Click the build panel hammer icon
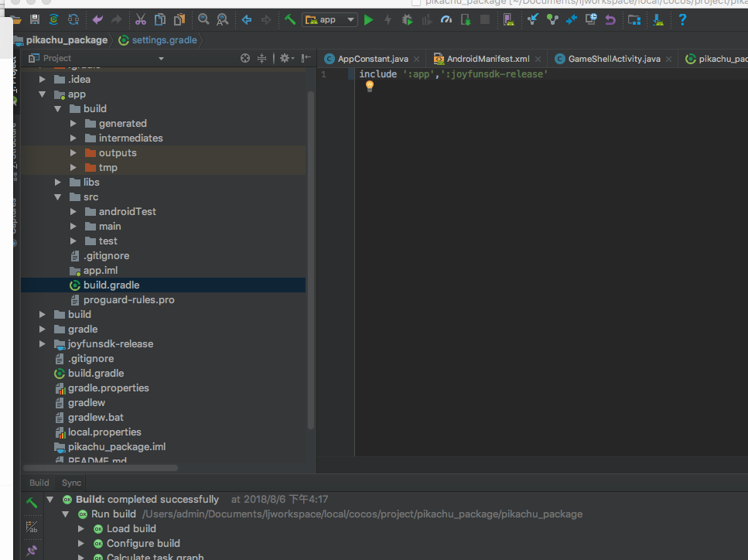The image size is (748, 560). (x=32, y=502)
